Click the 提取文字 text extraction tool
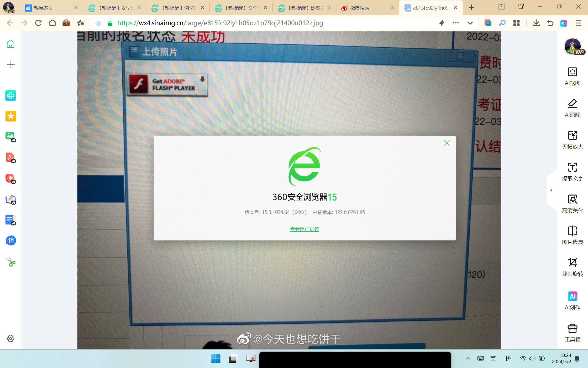Viewport: 588px width, 368px height. [572, 172]
